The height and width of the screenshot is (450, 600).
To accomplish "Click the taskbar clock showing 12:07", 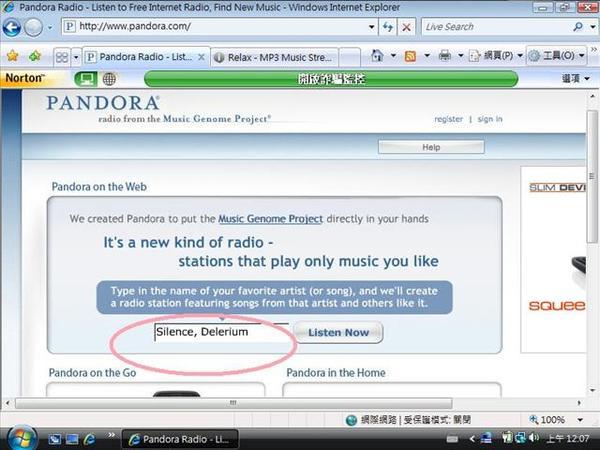I will pos(567,439).
